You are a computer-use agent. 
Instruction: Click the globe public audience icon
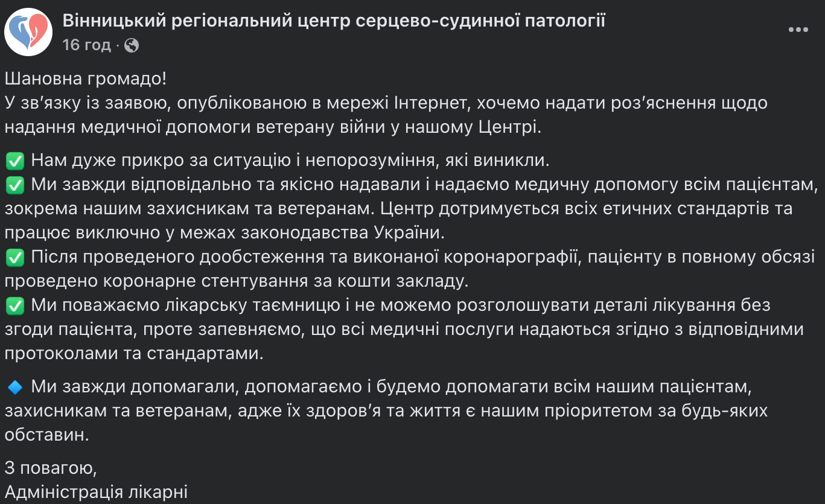pos(132,45)
